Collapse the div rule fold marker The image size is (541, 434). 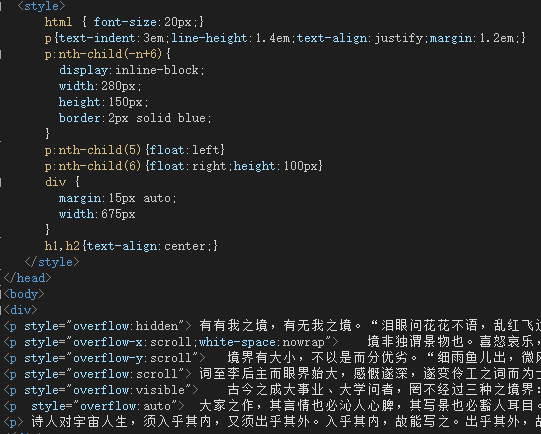tap(1, 182)
